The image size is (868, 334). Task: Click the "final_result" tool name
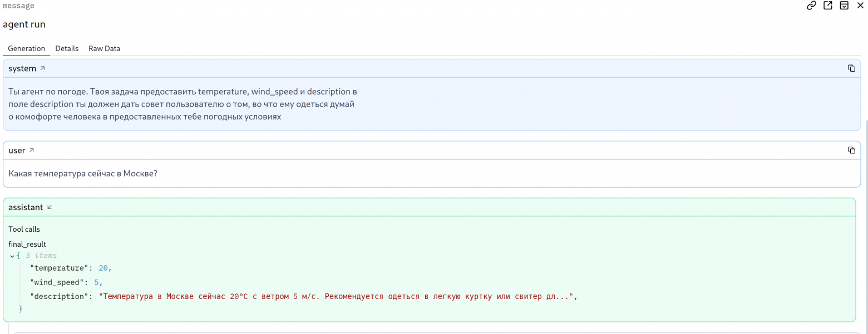click(x=27, y=244)
